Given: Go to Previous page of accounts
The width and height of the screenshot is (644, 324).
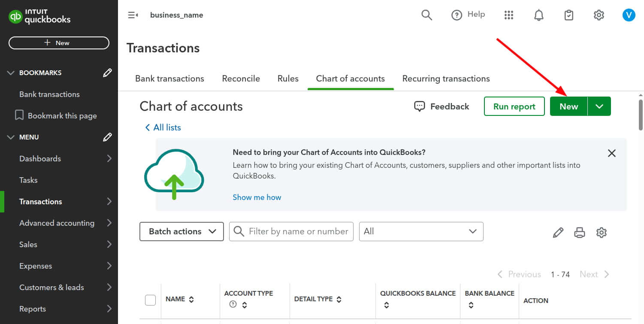Looking at the screenshot, I should tap(519, 274).
